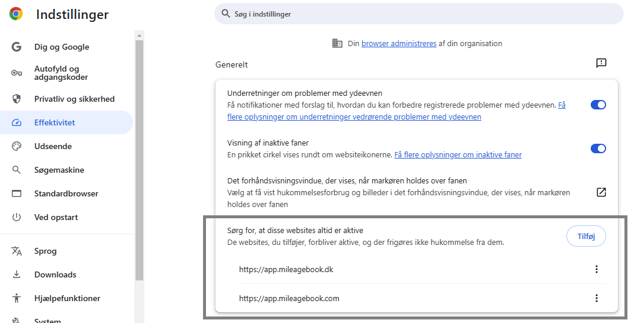Viewport: 644px width, 323px height.
Task: Open link about underretninger vedrørende problemer med ydeevnen
Action: [x=354, y=117]
